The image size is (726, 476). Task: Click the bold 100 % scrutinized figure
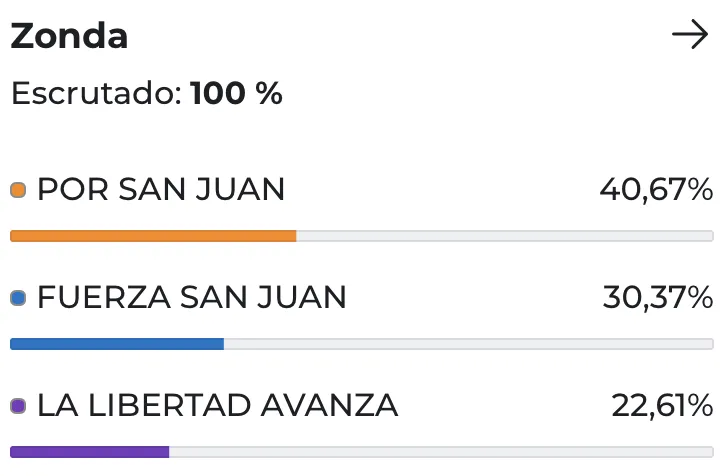(237, 94)
